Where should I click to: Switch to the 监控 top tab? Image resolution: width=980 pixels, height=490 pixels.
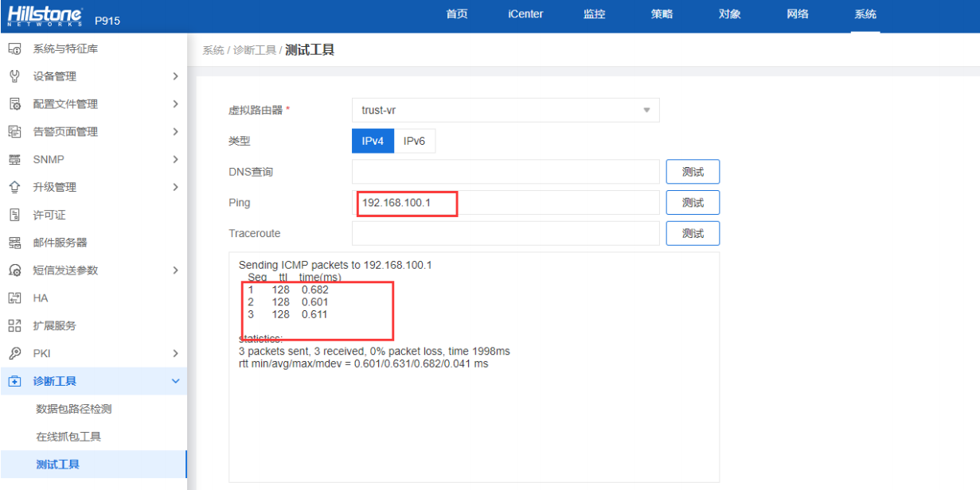pyautogui.click(x=594, y=14)
